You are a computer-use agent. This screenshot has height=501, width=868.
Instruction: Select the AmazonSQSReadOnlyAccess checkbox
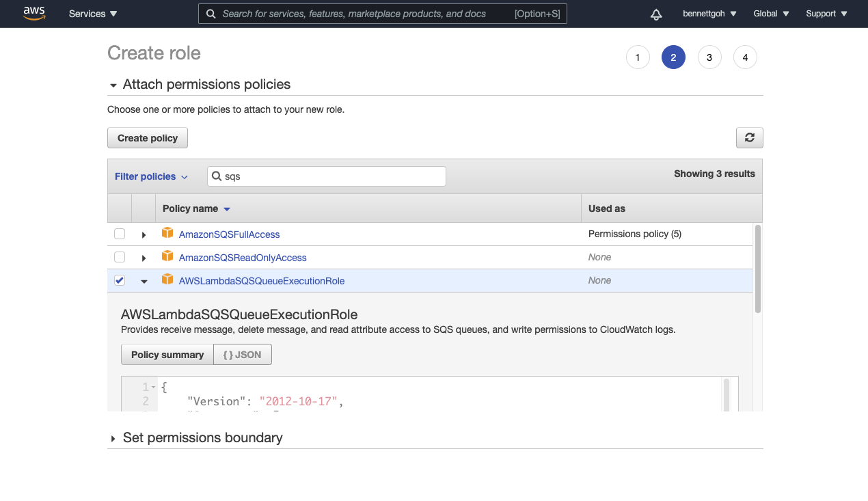[x=120, y=257]
